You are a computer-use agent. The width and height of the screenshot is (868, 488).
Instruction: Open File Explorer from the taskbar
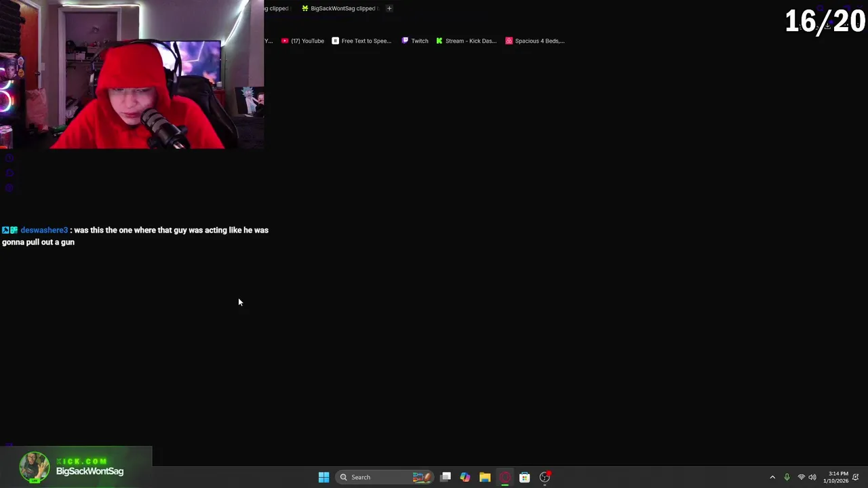(x=485, y=477)
